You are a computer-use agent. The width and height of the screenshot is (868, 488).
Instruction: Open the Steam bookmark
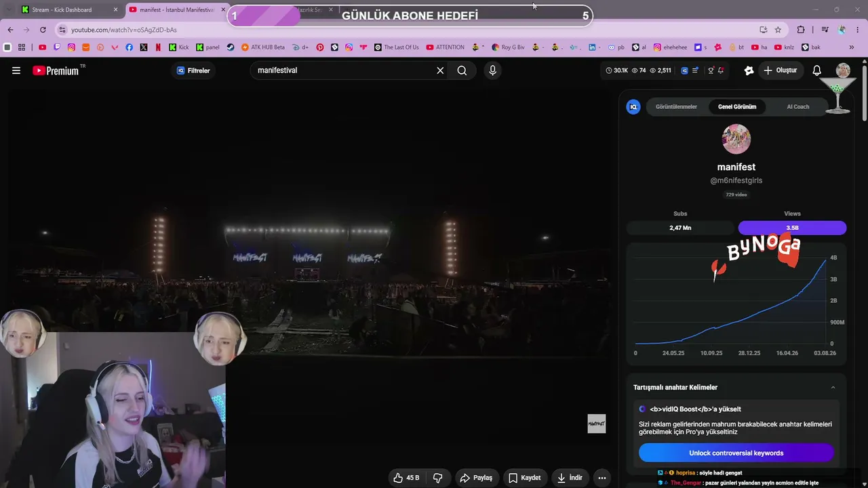pos(231,47)
